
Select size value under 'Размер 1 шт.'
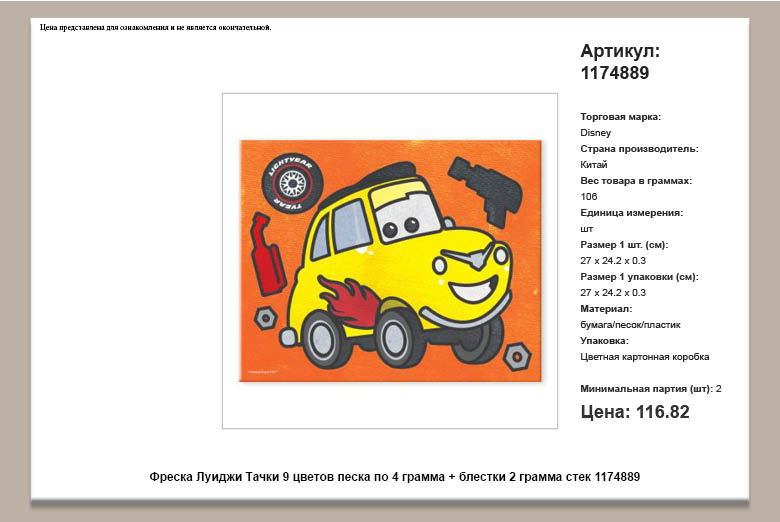[x=613, y=261]
